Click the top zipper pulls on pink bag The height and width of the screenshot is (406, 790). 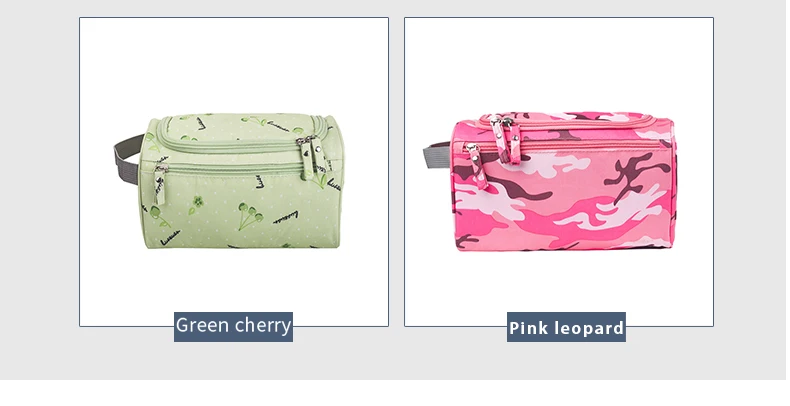pos(506,138)
